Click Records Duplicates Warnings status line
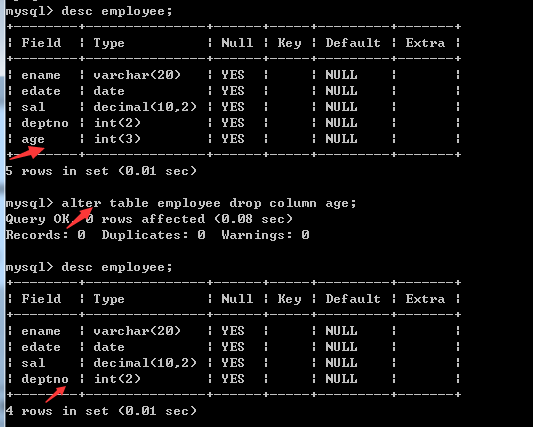The width and height of the screenshot is (533, 427). (157, 235)
